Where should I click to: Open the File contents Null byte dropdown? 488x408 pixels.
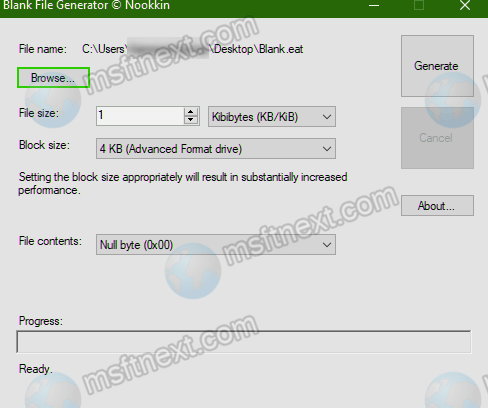(x=216, y=245)
